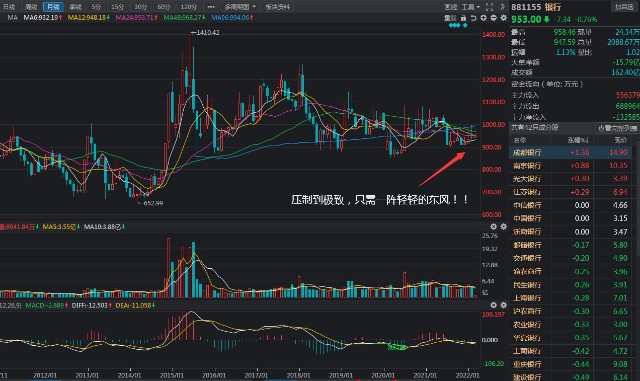The image size is (640, 381).
Task: Click the yellow MA12 moving average label
Action: point(89,18)
